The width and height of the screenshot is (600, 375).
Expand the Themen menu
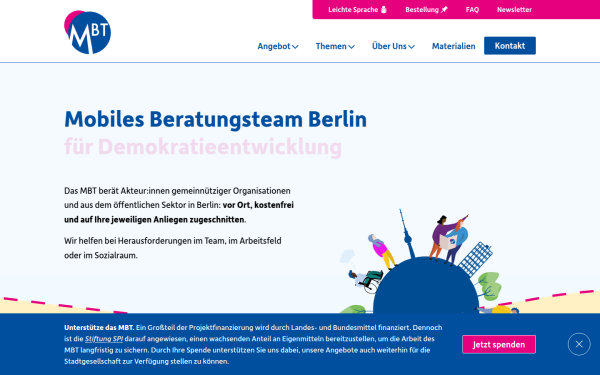point(335,46)
